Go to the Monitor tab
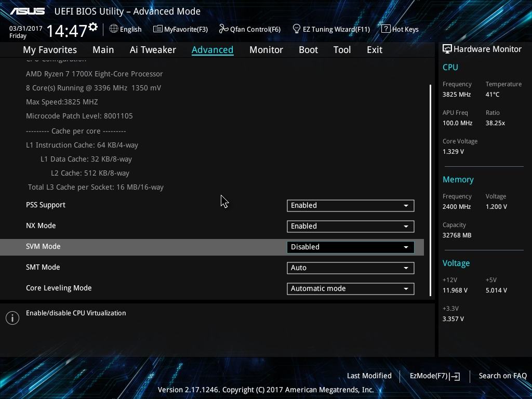 (x=266, y=50)
